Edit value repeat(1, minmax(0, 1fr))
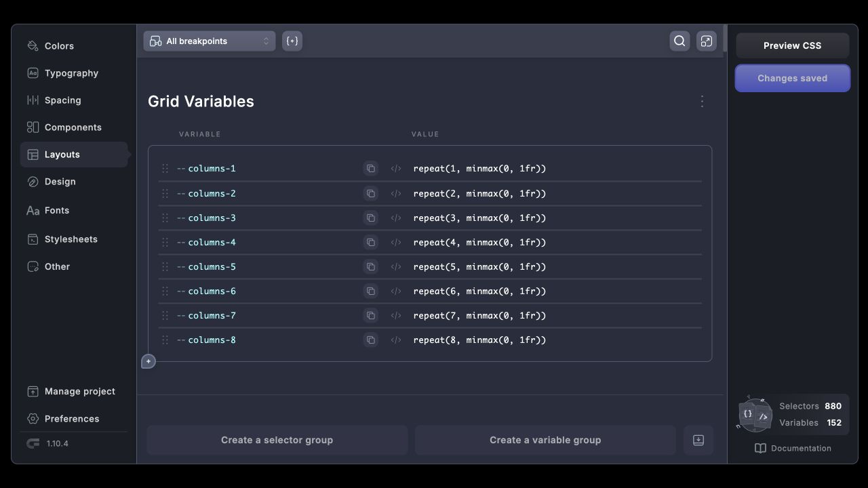Screen dimensions: 868x488 pyautogui.click(x=479, y=169)
